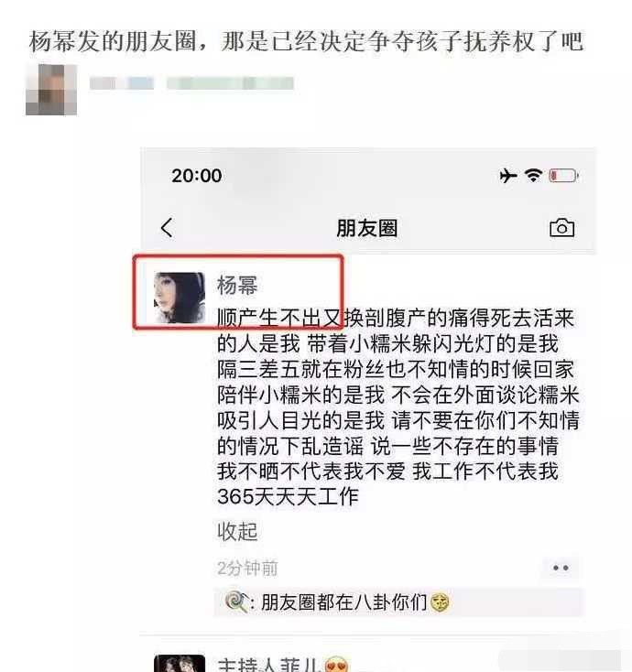The height and width of the screenshot is (672, 632).
Task: Tap the Wi-Fi status icon
Action: click(x=533, y=175)
